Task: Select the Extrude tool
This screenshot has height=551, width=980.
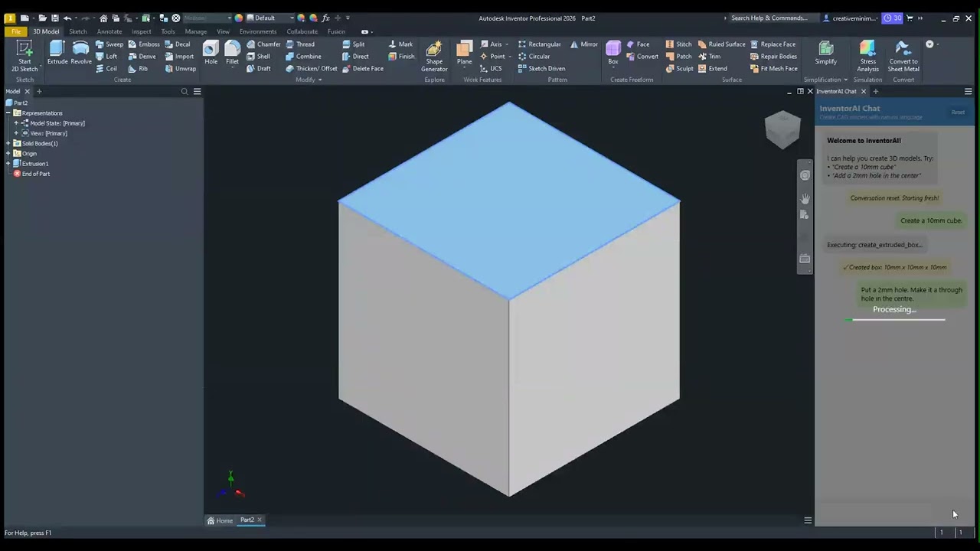Action: (57, 54)
